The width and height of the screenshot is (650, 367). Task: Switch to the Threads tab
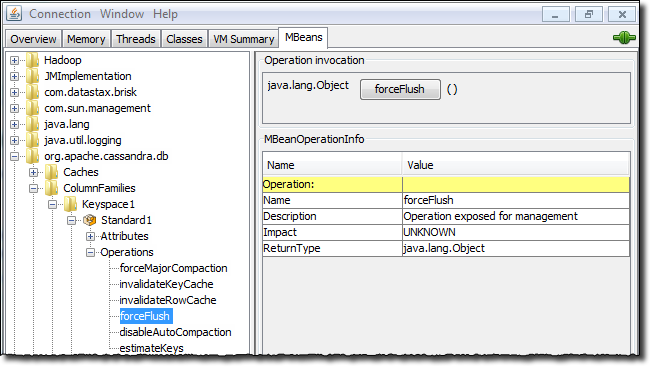coord(136,39)
